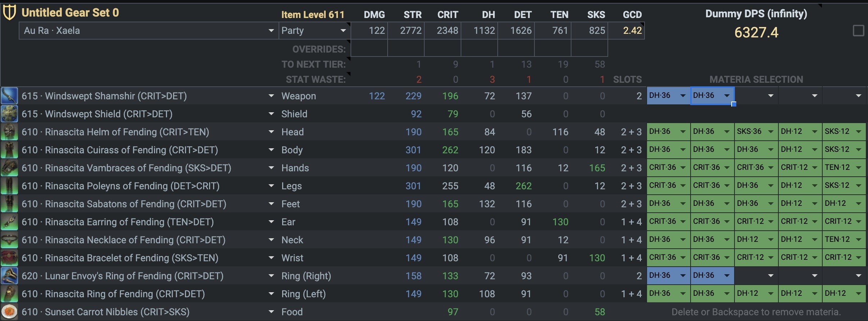Click the Rinascita Bracelet item icon
This screenshot has height=321, width=868.
click(9, 258)
